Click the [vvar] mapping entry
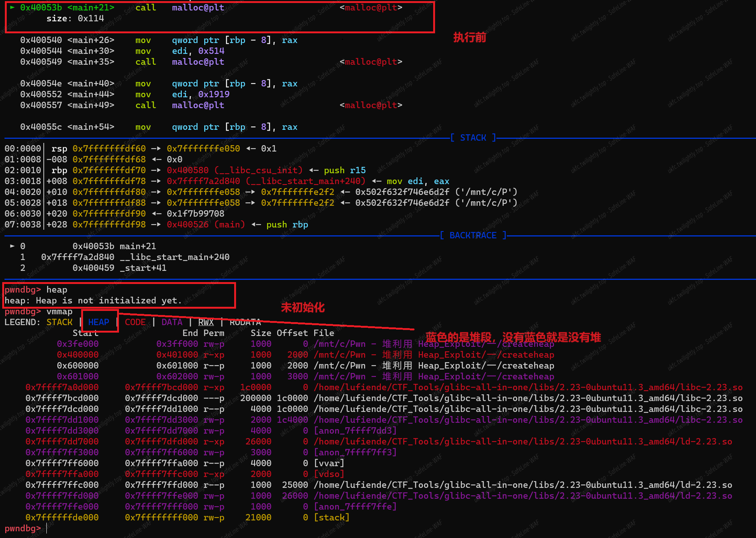The width and height of the screenshot is (756, 538). pos(329,463)
